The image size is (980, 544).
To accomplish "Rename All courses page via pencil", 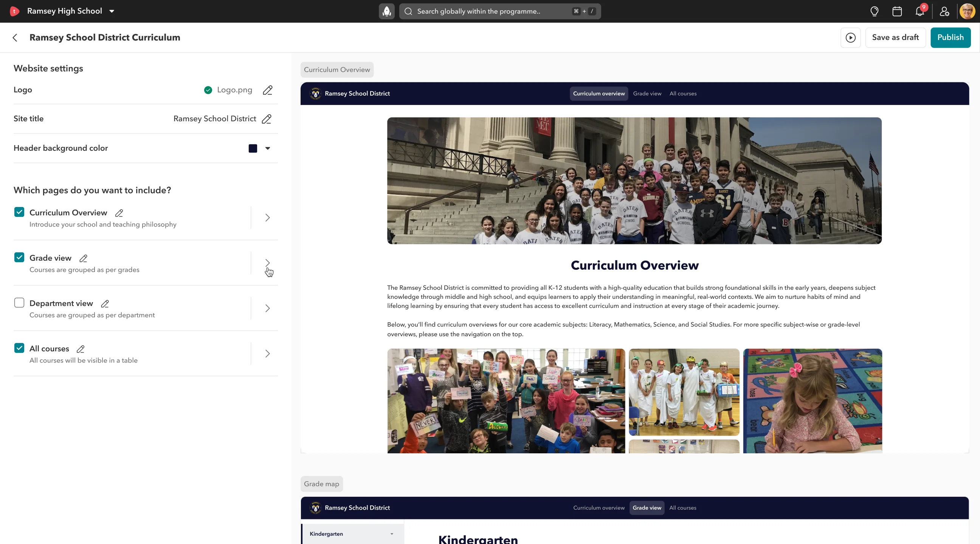I will tap(81, 349).
